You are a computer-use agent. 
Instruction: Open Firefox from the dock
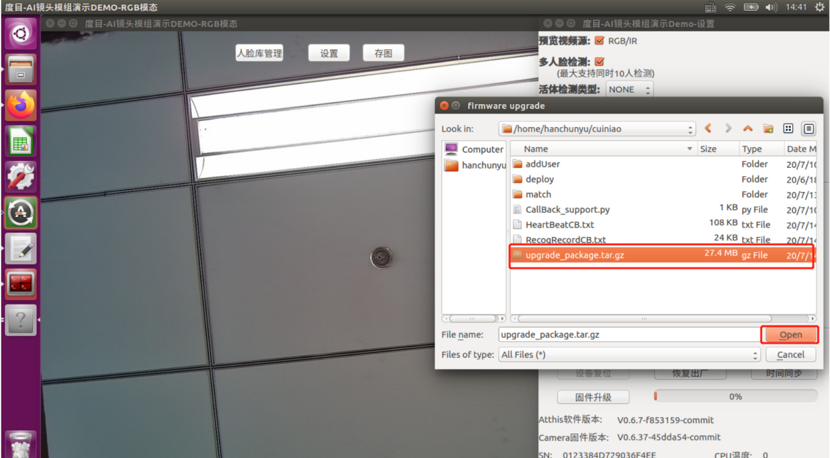point(21,105)
